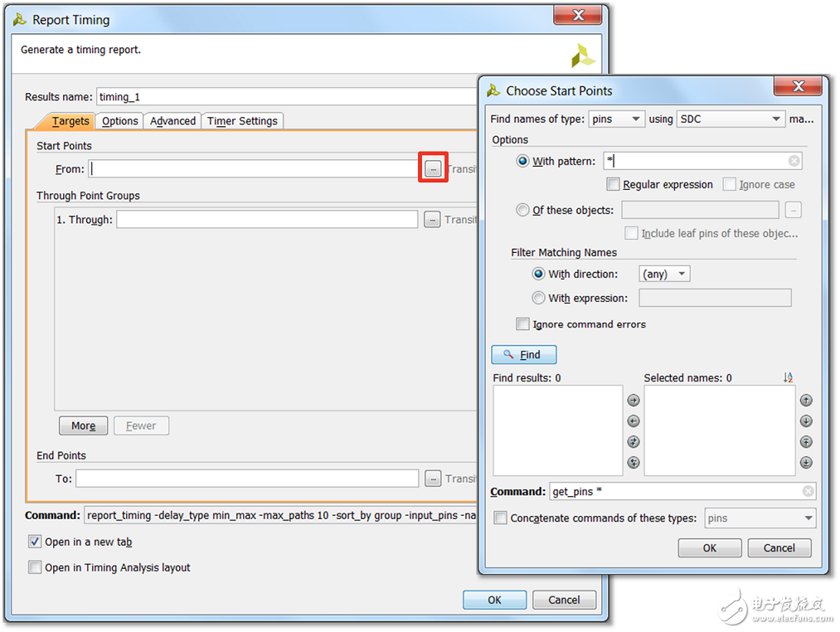
Task: Open the With direction (any) dropdown
Action: pyautogui.click(x=664, y=274)
